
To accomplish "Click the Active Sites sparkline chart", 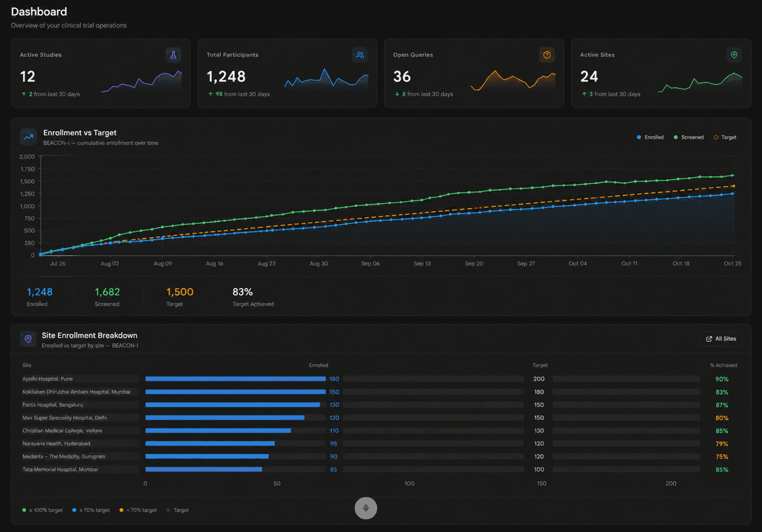I will (x=700, y=82).
